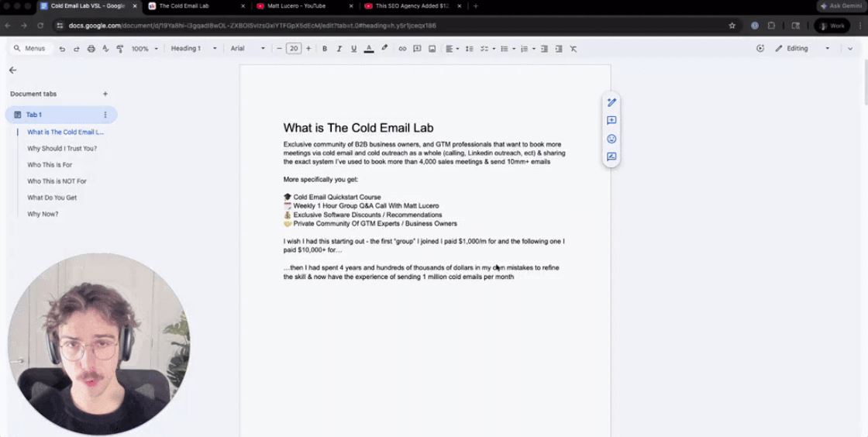Select Tab 1 in document tabs

click(x=61, y=115)
